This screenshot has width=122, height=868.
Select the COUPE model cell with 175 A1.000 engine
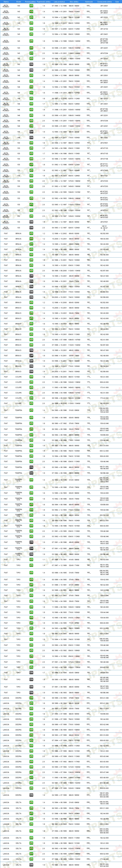pyautogui.click(x=19, y=387)
